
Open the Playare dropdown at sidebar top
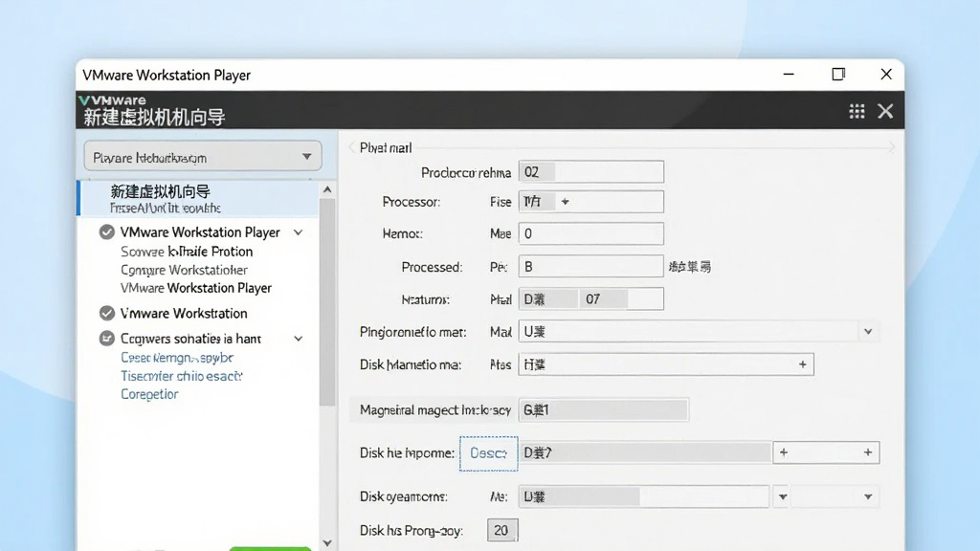tap(203, 156)
